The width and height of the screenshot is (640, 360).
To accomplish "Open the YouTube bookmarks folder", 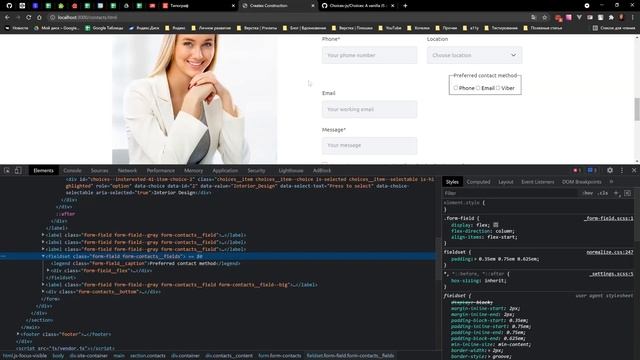I will tap(389, 28).
